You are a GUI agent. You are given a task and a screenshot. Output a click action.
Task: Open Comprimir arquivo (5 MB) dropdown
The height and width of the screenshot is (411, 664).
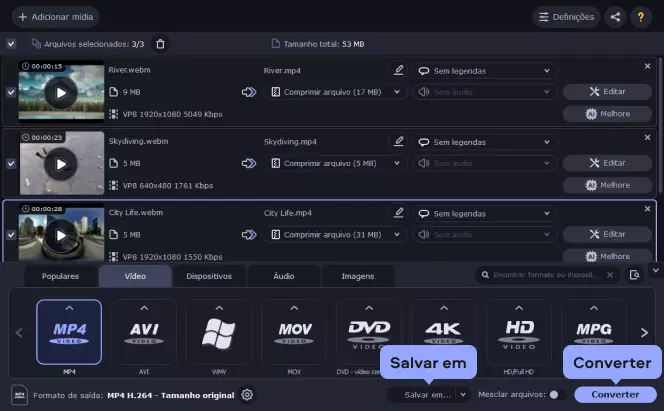(335, 163)
